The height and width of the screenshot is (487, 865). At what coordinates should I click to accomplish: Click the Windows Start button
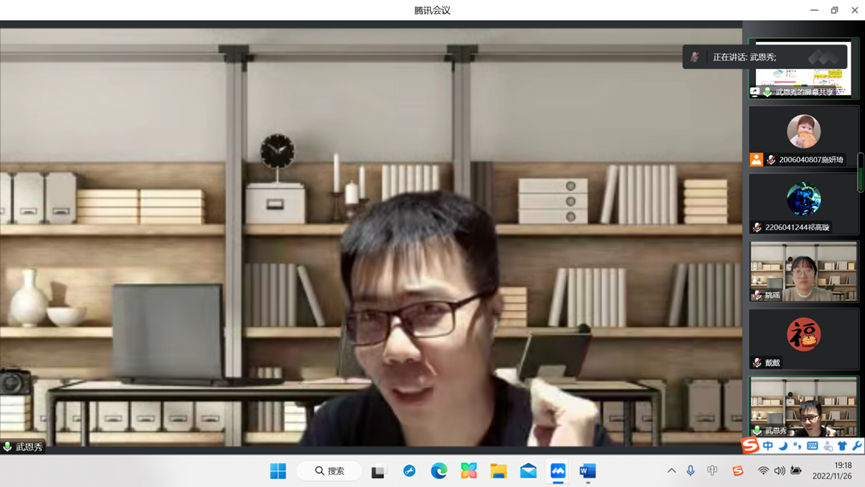coord(278,471)
